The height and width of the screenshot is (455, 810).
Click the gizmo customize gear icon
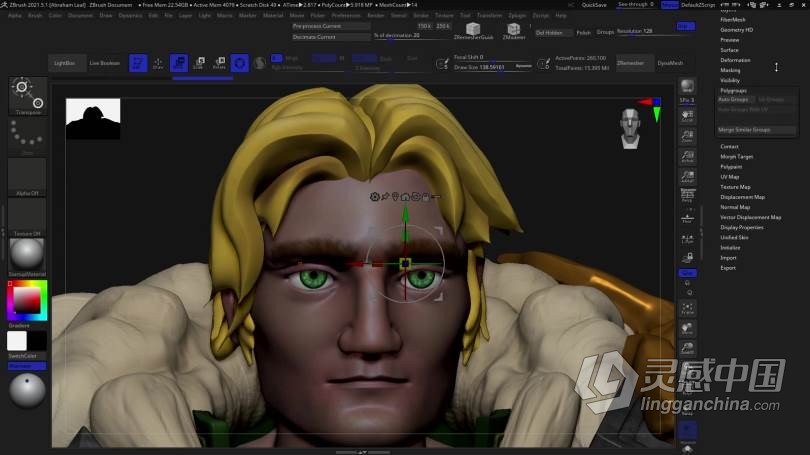pos(375,196)
